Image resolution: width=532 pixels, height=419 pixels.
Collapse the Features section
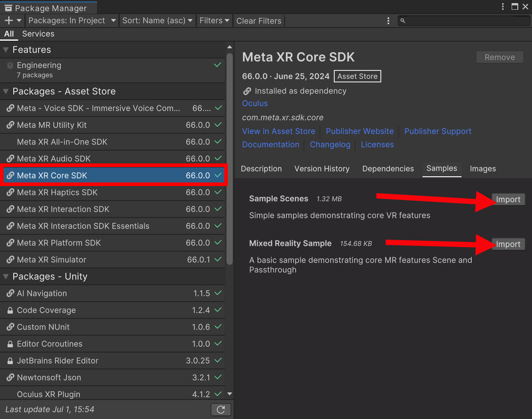click(6, 50)
